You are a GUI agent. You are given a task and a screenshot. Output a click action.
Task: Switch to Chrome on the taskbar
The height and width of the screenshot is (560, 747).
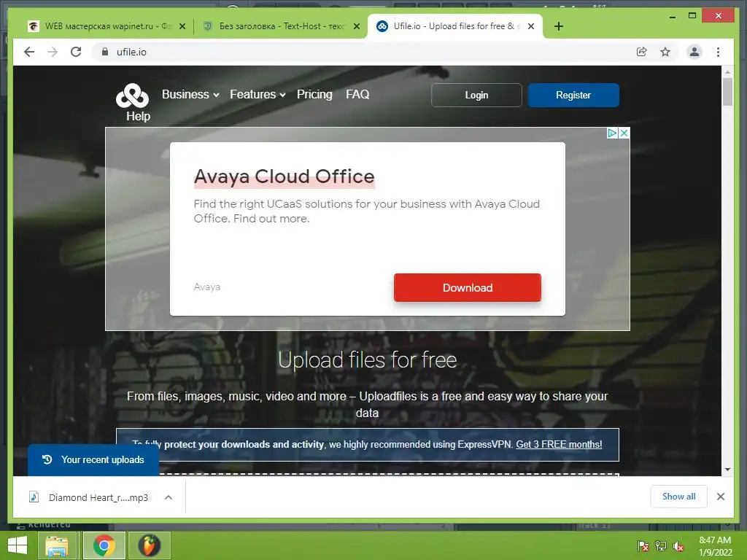click(x=104, y=545)
